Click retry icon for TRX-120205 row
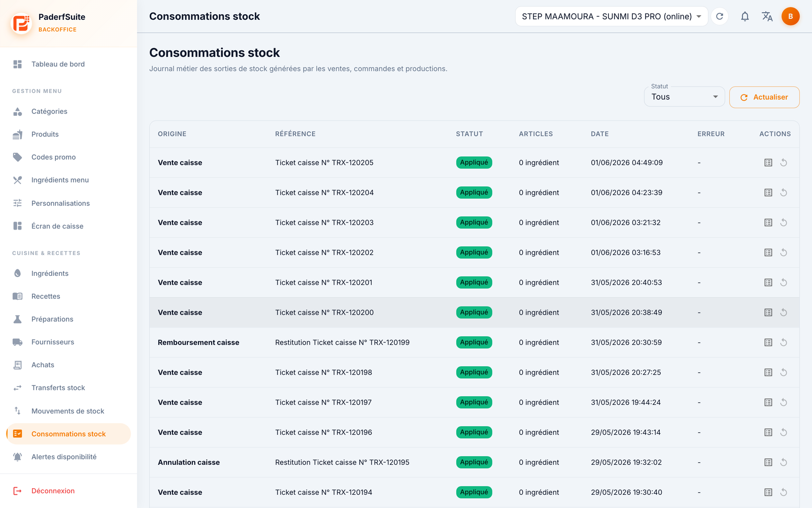This screenshot has height=508, width=812. 784,163
